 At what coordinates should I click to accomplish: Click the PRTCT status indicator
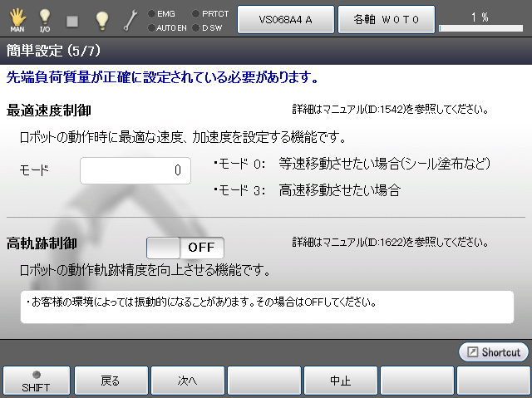pos(211,13)
